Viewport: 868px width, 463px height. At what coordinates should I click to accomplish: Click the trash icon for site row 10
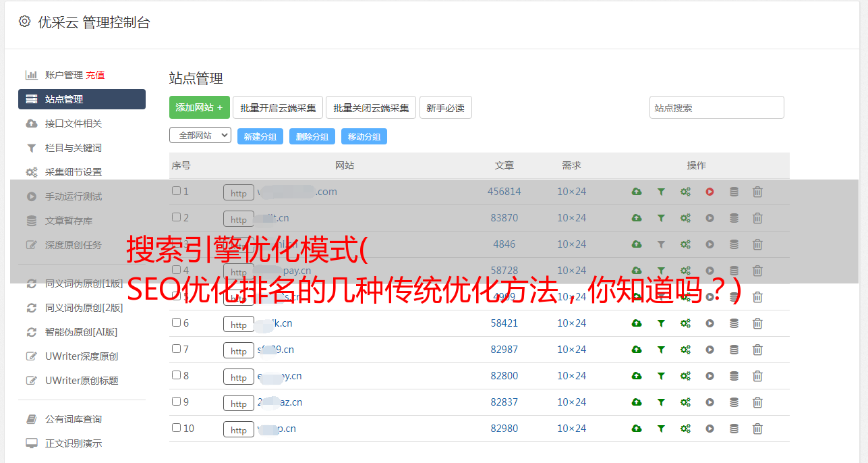[757, 429]
